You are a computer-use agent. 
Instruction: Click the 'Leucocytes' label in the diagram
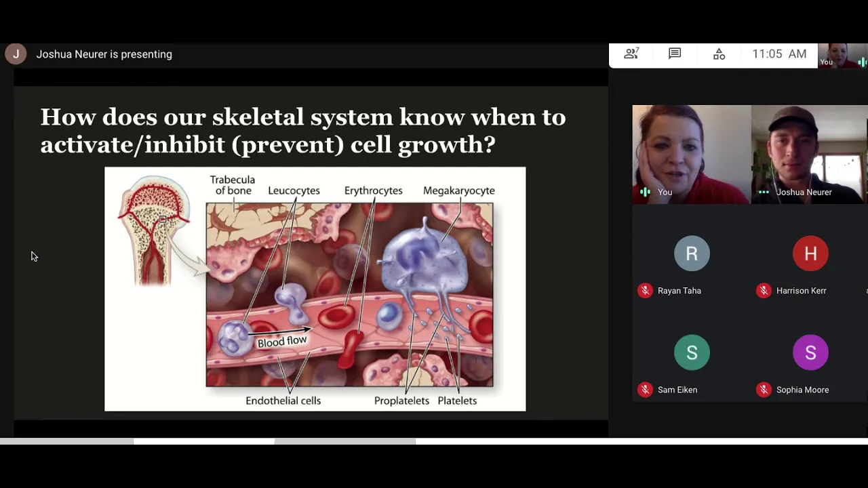pos(294,190)
